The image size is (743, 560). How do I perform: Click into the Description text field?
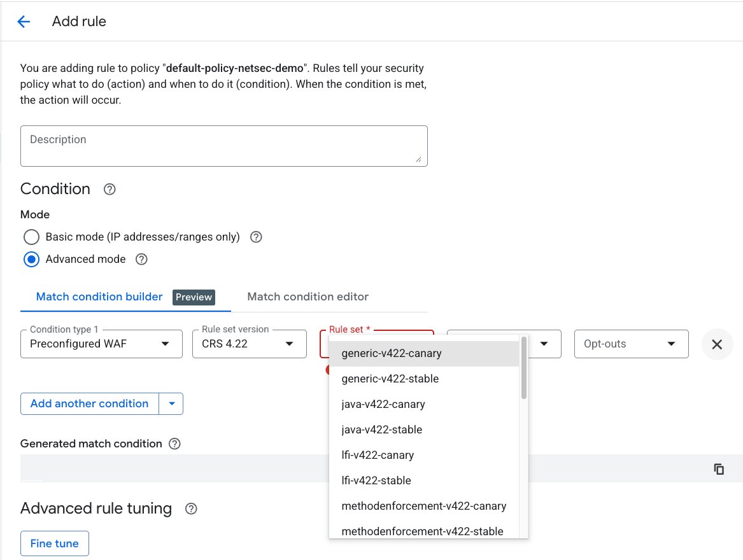point(223,146)
